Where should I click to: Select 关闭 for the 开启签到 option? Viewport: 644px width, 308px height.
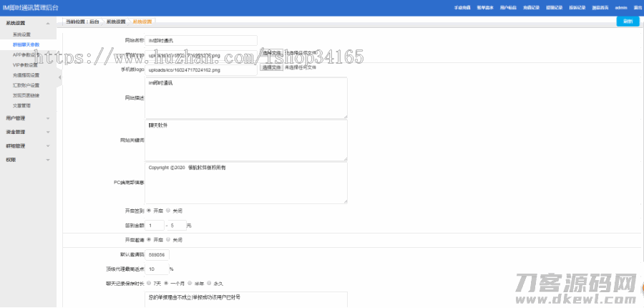coord(169,211)
